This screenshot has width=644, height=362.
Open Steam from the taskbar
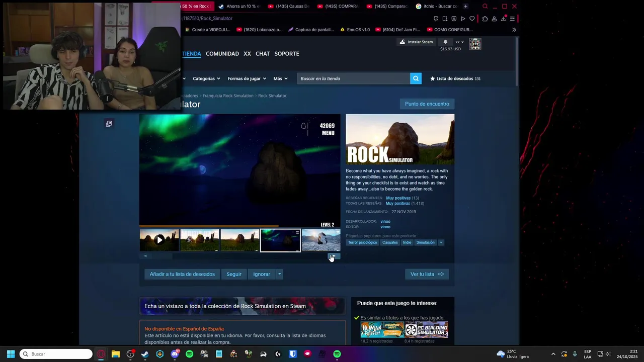pyautogui.click(x=145, y=354)
